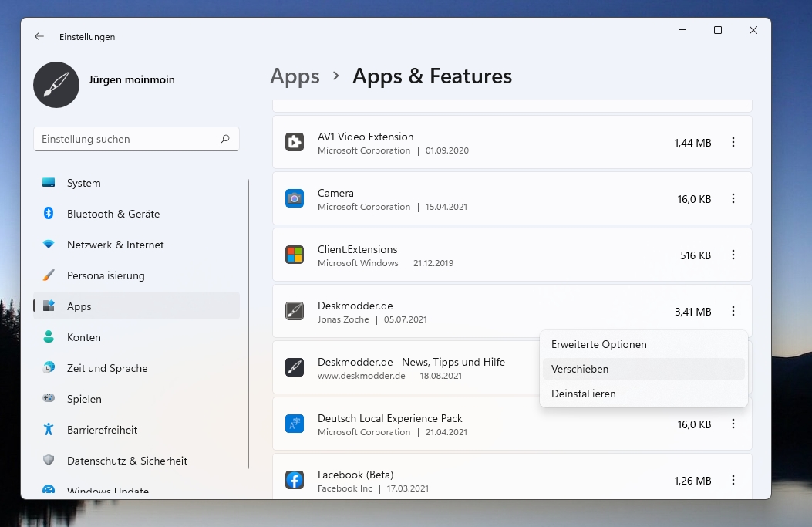Open Bluetooth & Geräte settings
The image size is (812, 527).
click(136, 214)
